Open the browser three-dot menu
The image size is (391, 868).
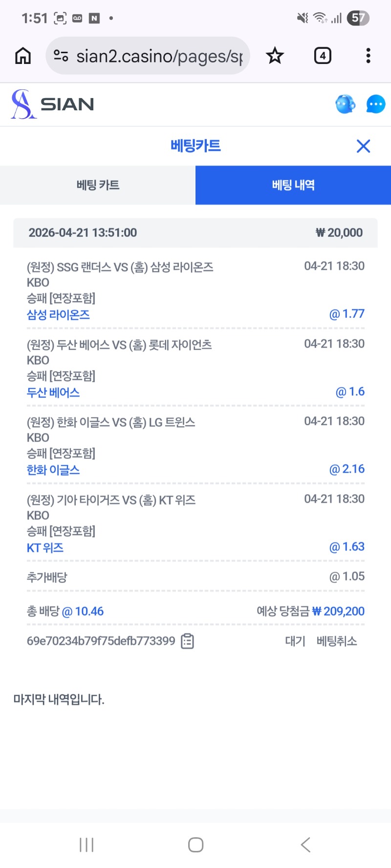368,56
